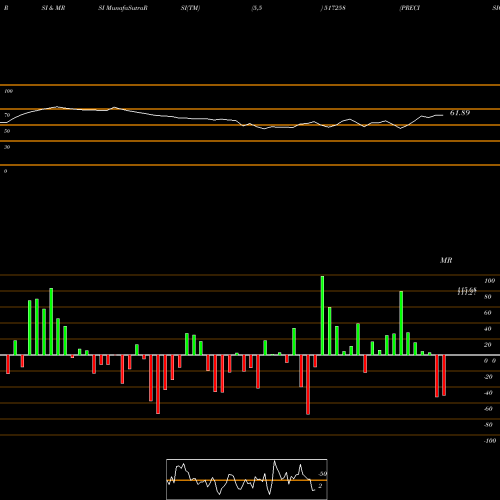Click the -20 label on MR axis
Viewport: 500px width, 500px height.
point(488,377)
